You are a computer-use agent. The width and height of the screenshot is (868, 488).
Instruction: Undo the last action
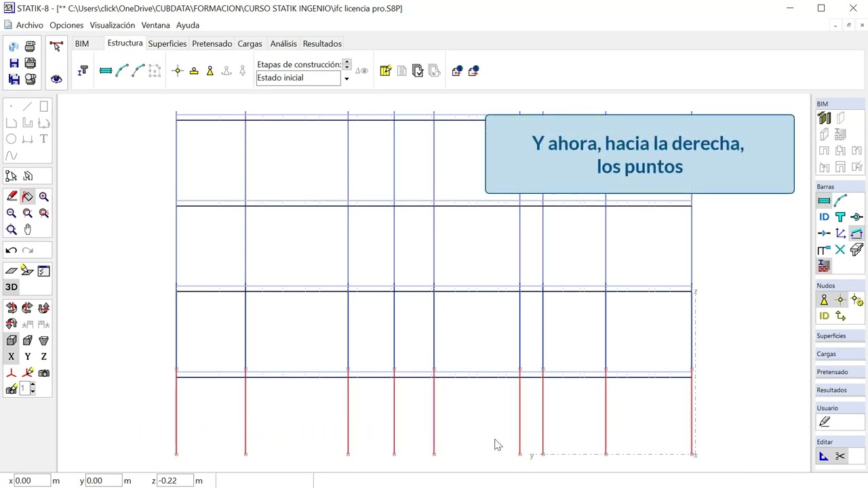(12, 250)
